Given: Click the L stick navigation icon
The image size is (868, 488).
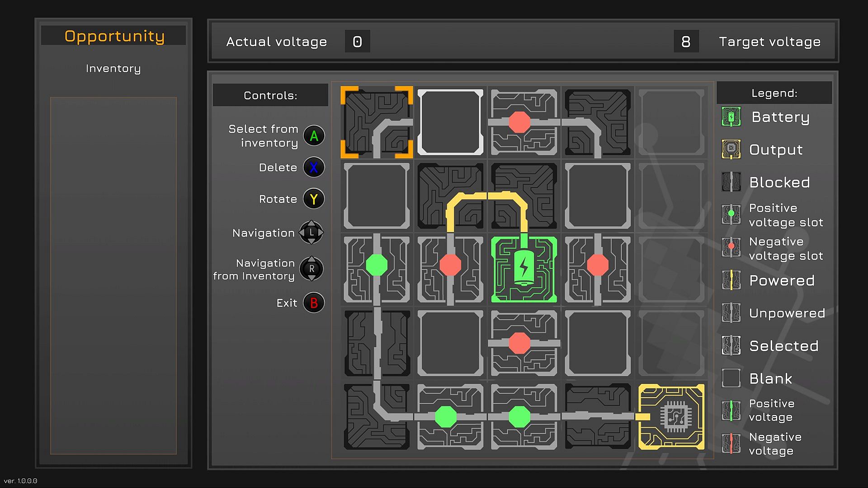Looking at the screenshot, I should (311, 233).
